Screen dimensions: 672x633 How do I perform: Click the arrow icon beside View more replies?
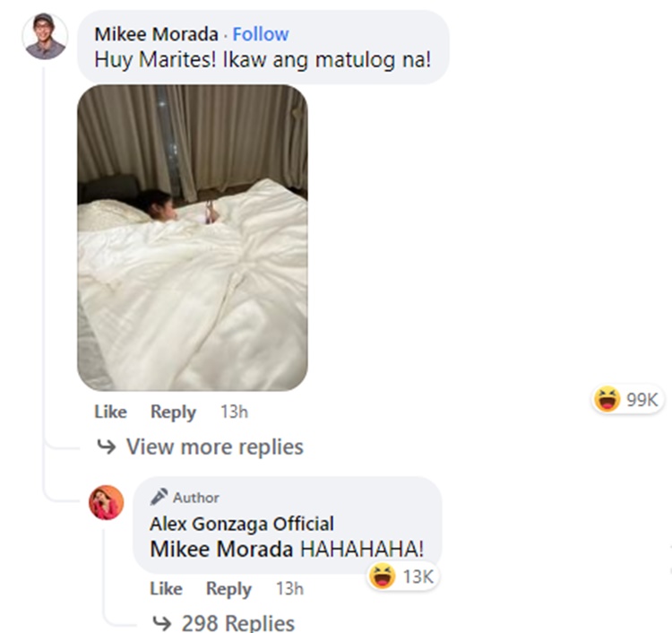click(x=107, y=447)
